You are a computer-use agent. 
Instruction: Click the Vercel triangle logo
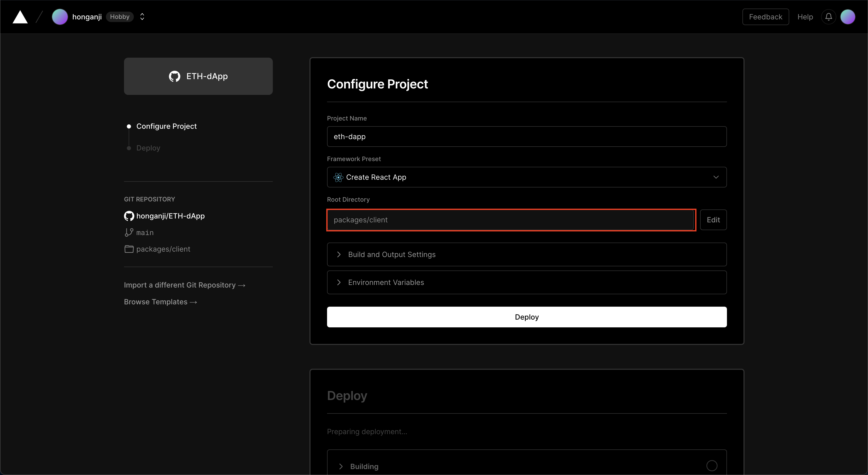click(x=20, y=17)
